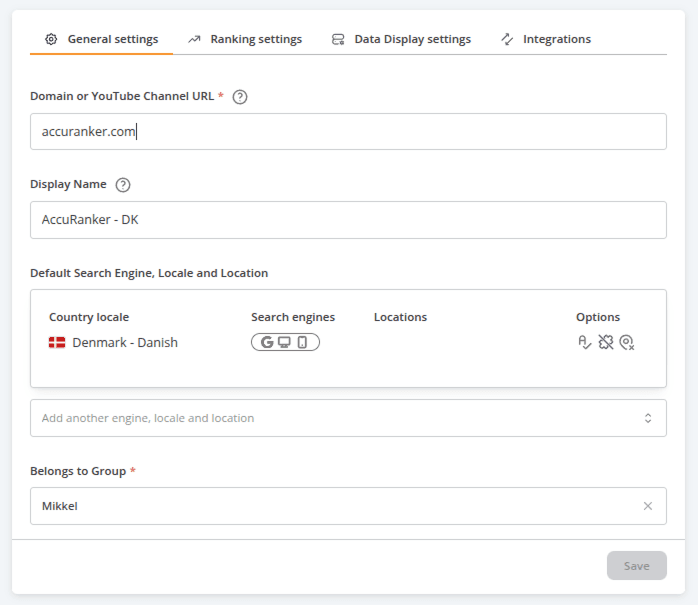
Task: Click the crossed-out puzzle option icon
Action: click(x=605, y=342)
